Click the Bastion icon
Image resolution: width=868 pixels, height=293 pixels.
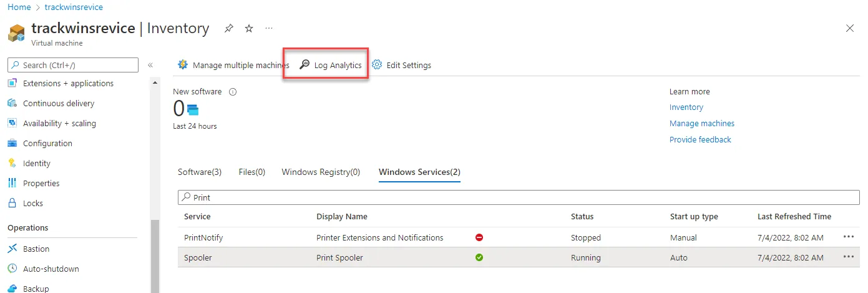(x=12, y=249)
